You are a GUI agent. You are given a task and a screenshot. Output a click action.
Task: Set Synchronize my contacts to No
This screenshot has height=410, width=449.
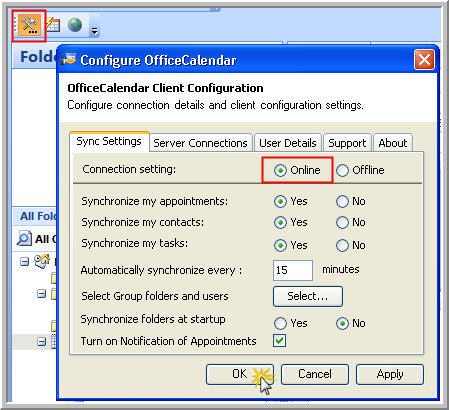(342, 222)
